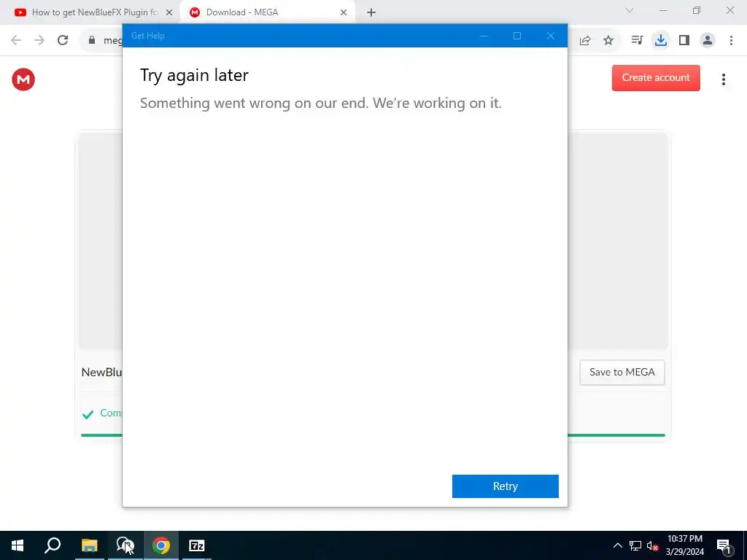Click the NewBlu file name on MEGA
The width and height of the screenshot is (747, 560).
[101, 372]
